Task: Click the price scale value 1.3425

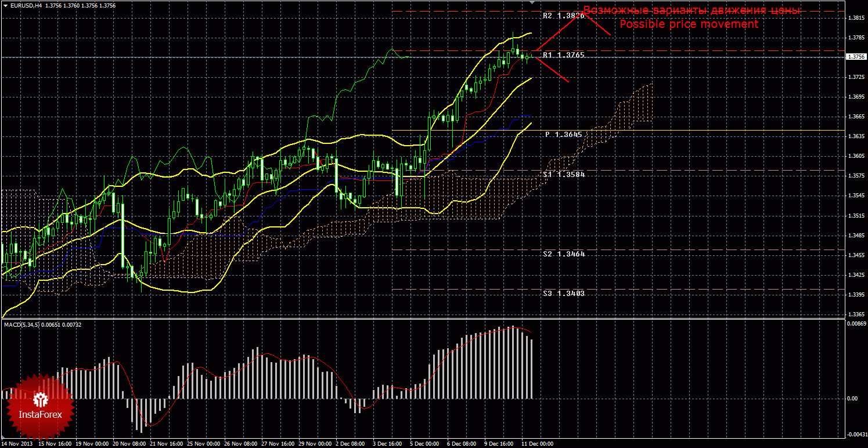Action: [856, 274]
